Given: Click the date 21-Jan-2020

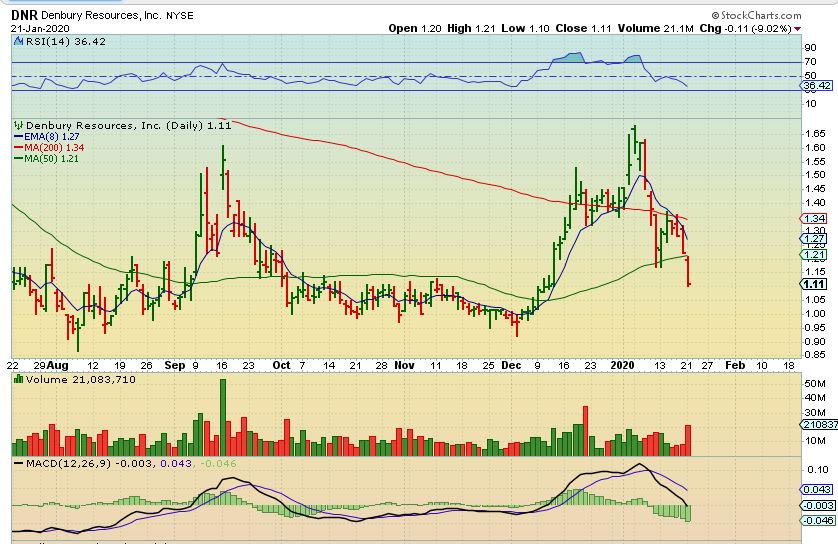Looking at the screenshot, I should (x=40, y=28).
